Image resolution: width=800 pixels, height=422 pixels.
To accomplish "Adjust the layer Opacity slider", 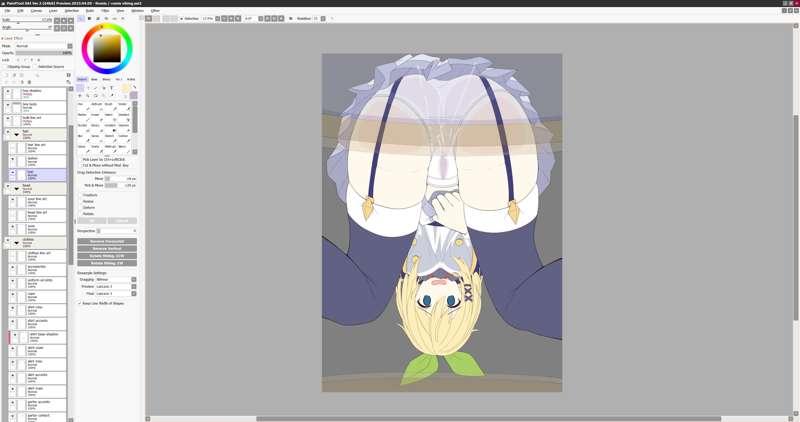I will pyautogui.click(x=44, y=53).
